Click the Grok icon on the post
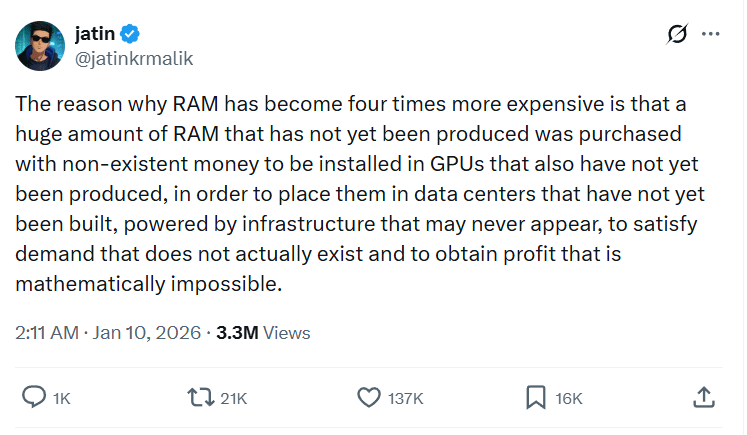Screen dimensions: 747x435 (677, 34)
